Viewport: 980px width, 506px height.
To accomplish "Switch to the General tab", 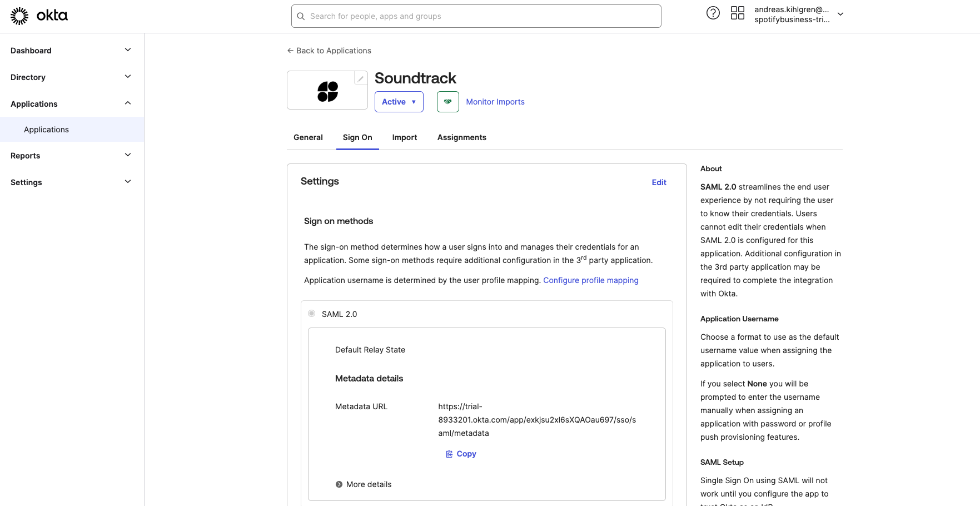I will (308, 137).
